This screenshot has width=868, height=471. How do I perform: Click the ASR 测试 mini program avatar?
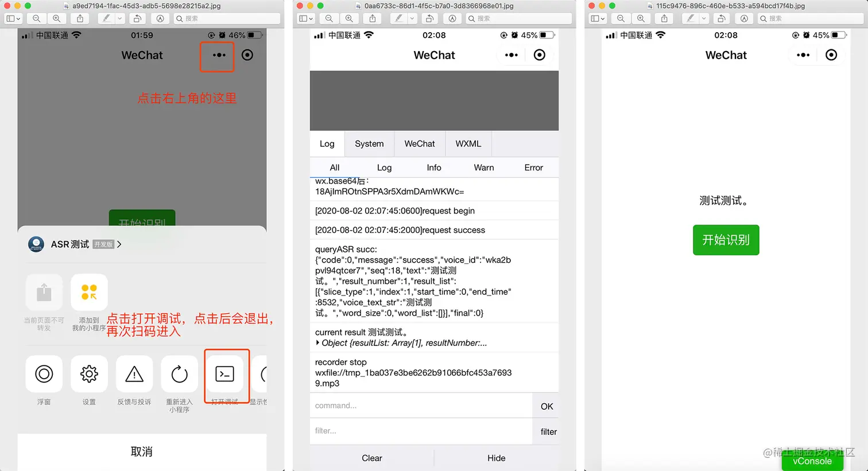(x=36, y=244)
